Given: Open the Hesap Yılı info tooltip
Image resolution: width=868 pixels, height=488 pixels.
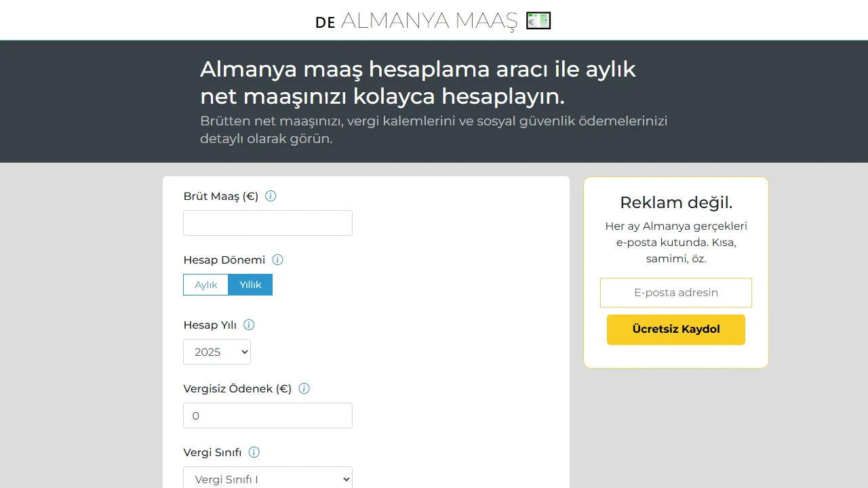Looking at the screenshot, I should pyautogui.click(x=248, y=325).
